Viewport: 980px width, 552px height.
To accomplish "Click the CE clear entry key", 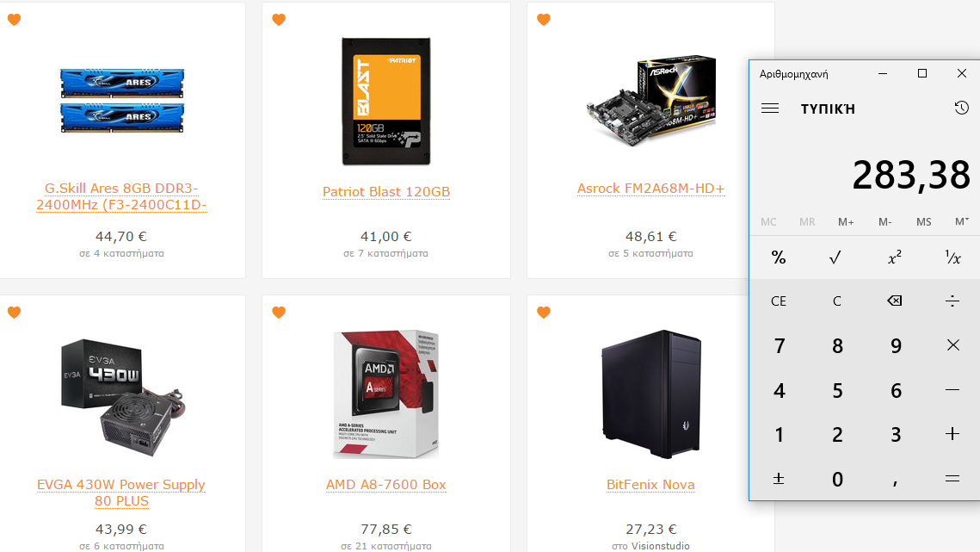I will click(778, 301).
